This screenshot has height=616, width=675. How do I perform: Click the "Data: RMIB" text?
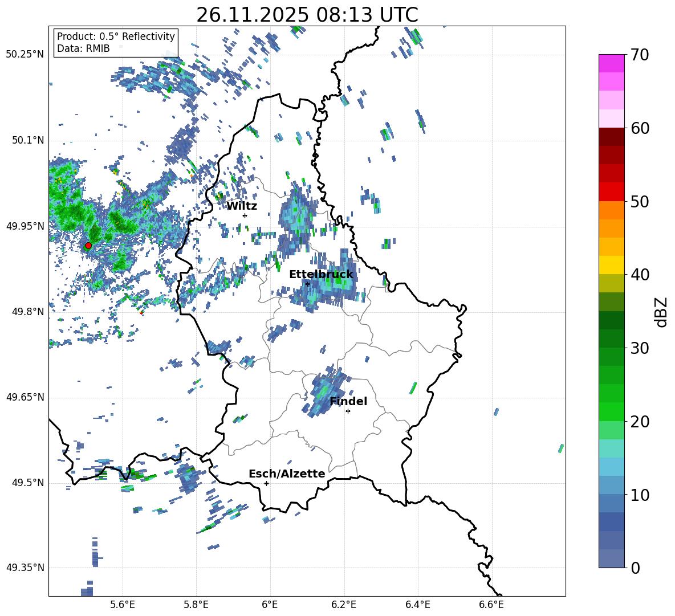click(83, 48)
